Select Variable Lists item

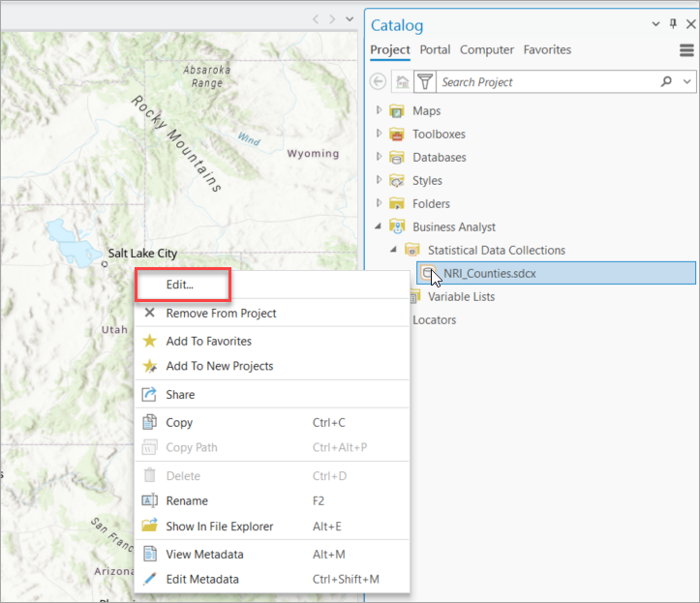tap(461, 297)
